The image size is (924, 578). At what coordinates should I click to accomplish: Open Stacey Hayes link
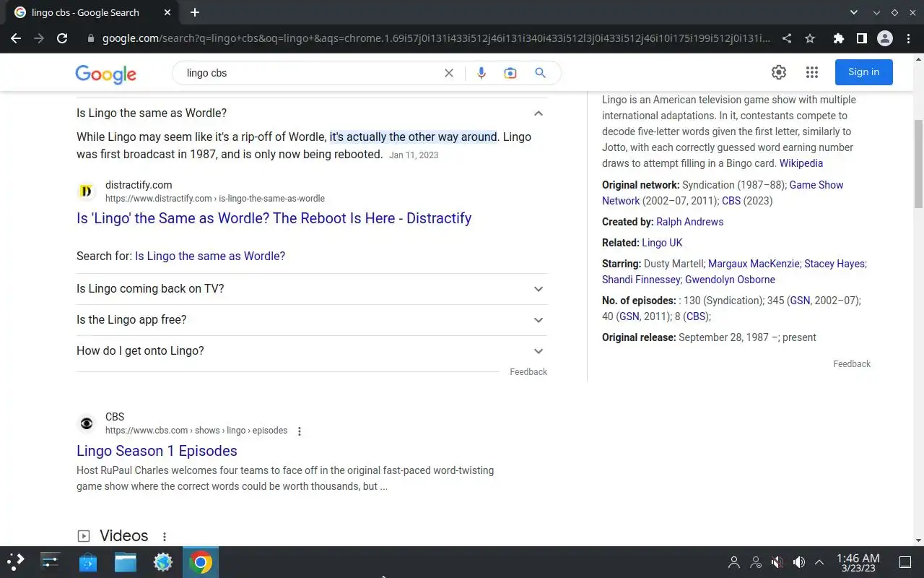click(834, 264)
